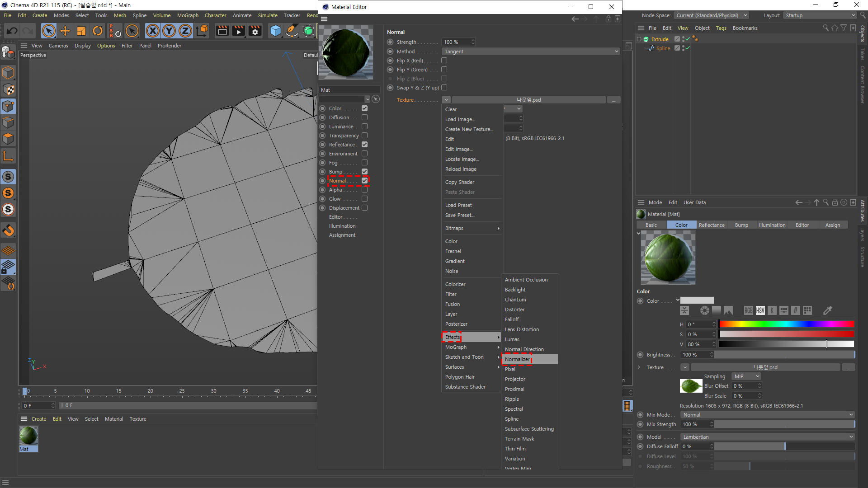
Task: Disable the Bump channel checkbox
Action: pos(364,172)
